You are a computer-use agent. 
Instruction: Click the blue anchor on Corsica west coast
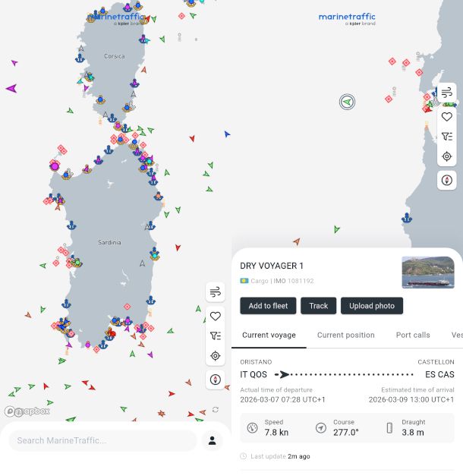pyautogui.click(x=80, y=58)
